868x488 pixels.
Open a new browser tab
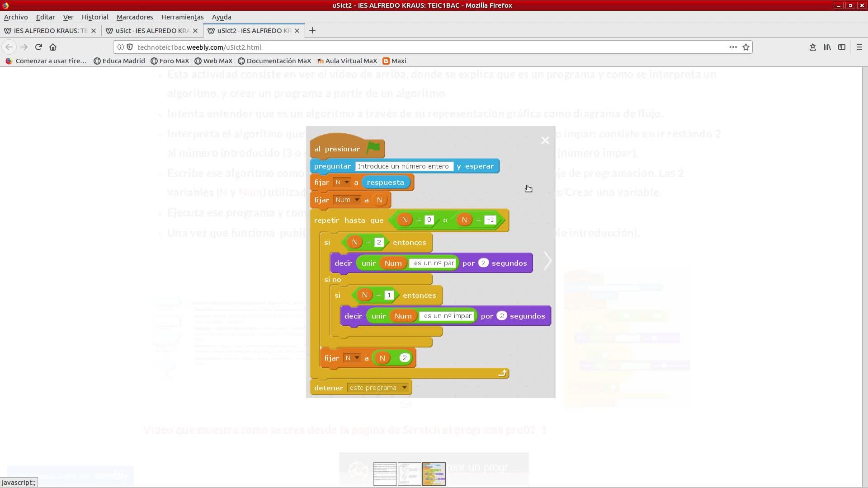[x=312, y=31]
